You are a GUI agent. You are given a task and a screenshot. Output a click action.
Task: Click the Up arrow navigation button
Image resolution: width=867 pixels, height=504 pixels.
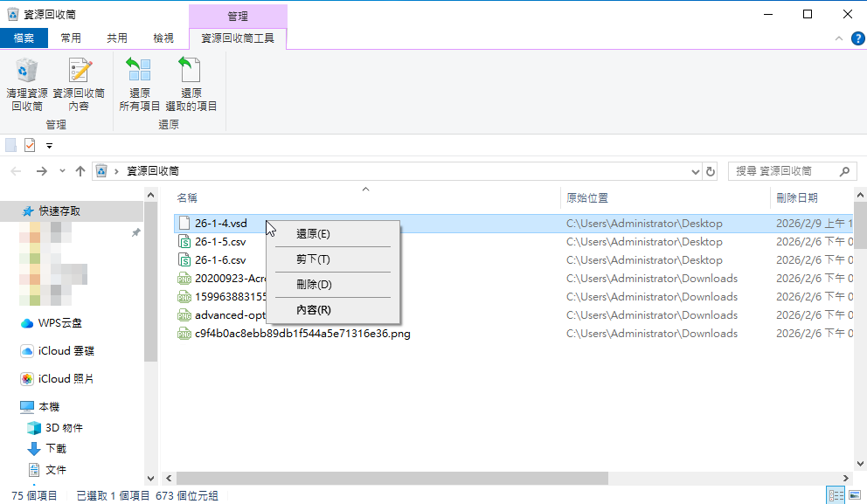pyautogui.click(x=80, y=171)
